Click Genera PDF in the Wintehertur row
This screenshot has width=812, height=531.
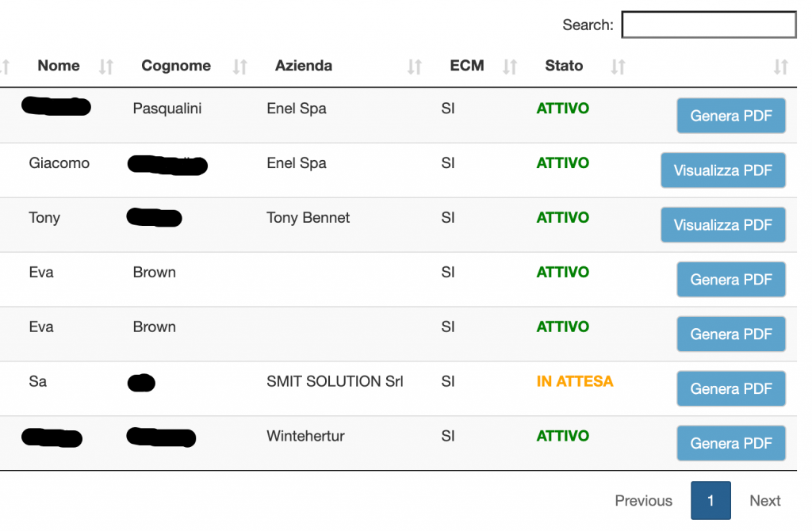coord(730,443)
